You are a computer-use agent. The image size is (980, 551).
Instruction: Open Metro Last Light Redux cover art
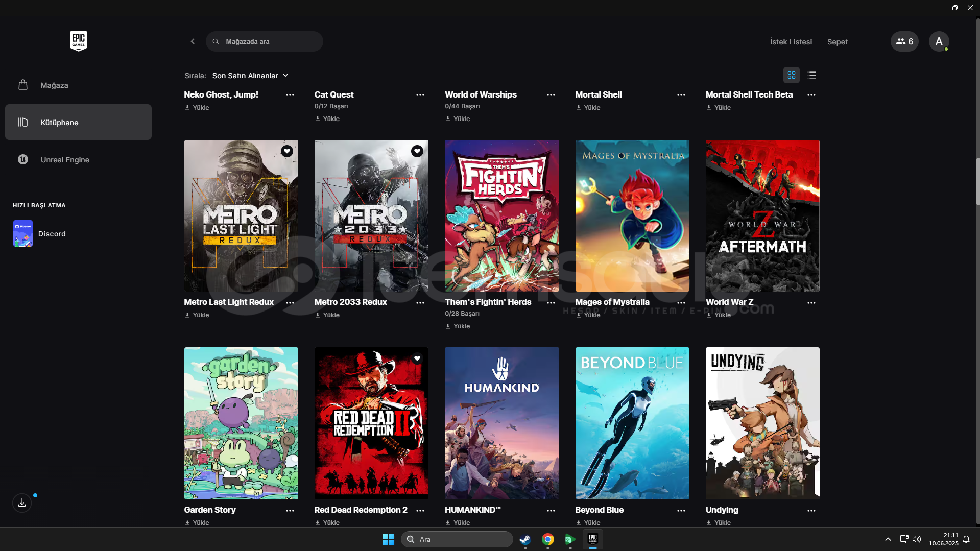coord(241,215)
